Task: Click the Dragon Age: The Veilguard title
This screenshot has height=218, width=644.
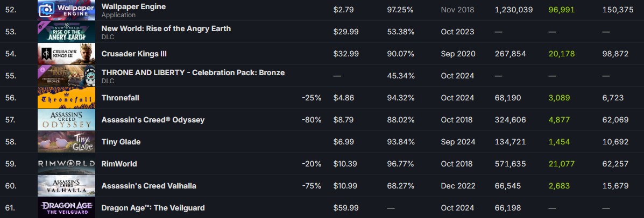Action: coord(153,208)
